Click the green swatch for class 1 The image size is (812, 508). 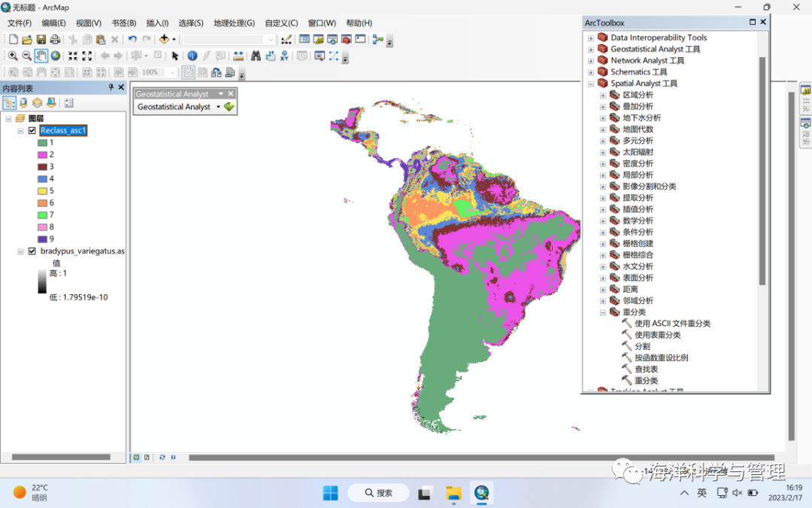pos(42,142)
